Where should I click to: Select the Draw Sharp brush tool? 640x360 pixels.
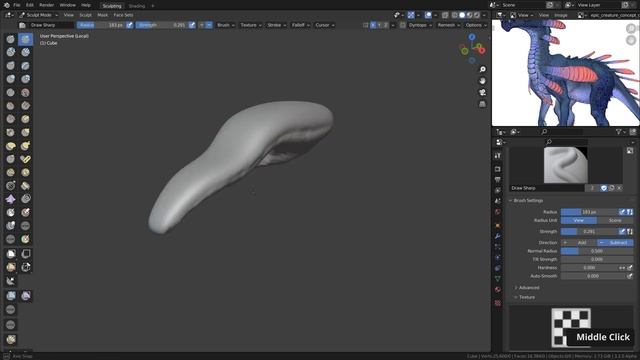[26, 39]
